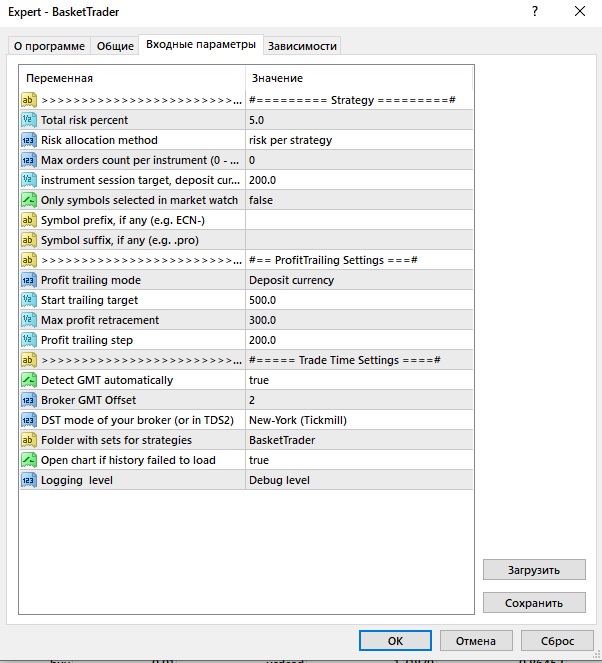This screenshot has height=663, width=602.
Task: Toggle the false value for Only symbols selected in market watch
Action: (359, 200)
